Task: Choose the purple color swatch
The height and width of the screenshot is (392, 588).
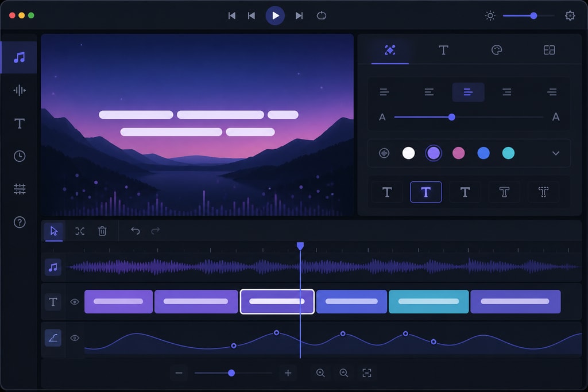Action: point(434,153)
